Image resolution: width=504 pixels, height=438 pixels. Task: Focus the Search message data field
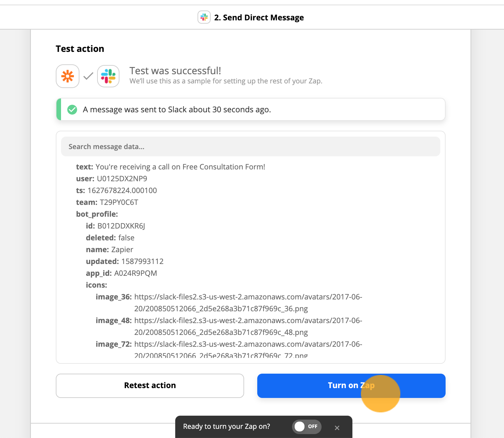click(251, 146)
